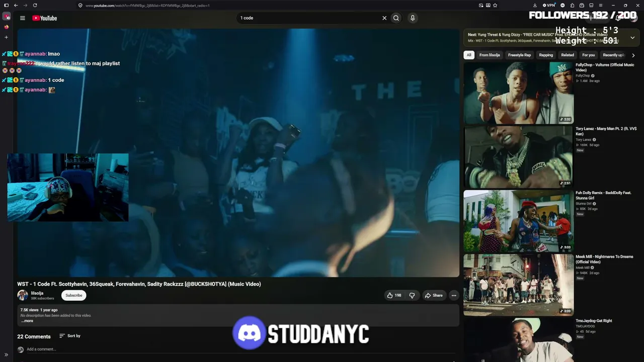
Task: Open the TmoJaydog-Get Right video title
Action: [594, 321]
